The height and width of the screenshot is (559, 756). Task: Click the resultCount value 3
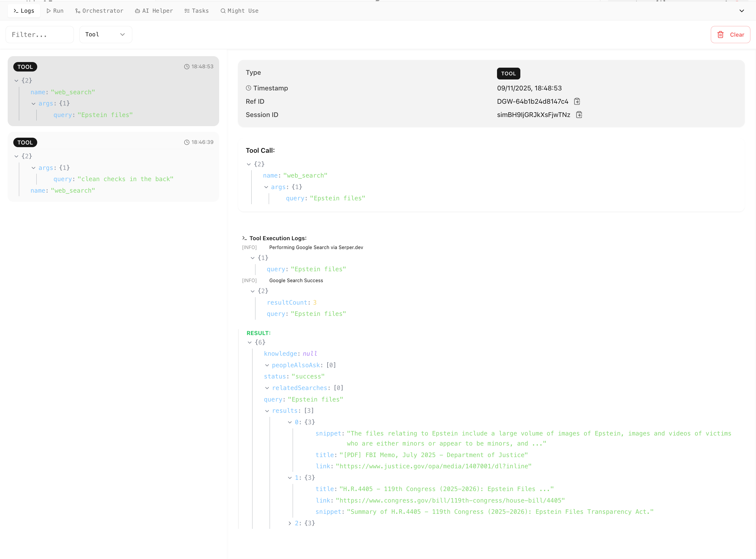(x=315, y=303)
